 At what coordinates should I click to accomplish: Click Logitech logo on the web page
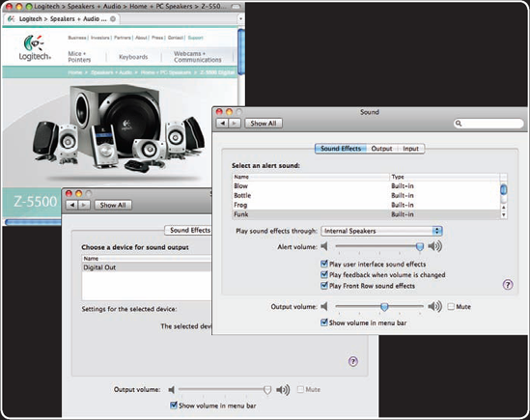tap(35, 47)
